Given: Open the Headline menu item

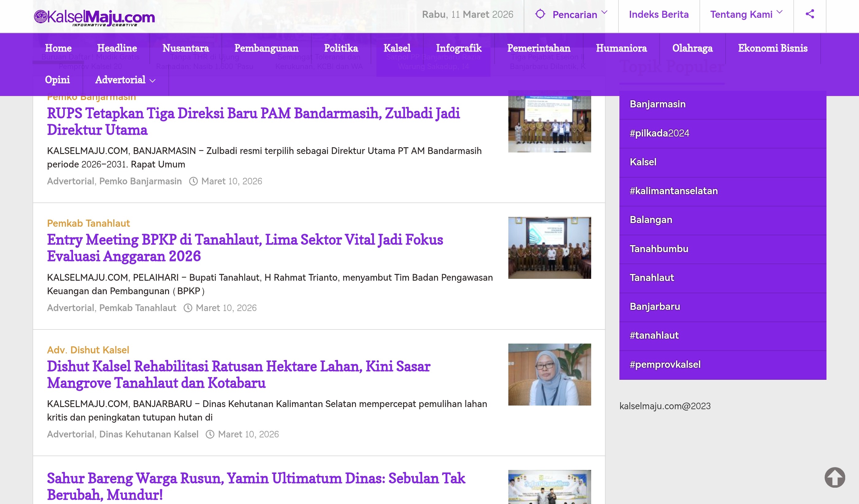Looking at the screenshot, I should 117,48.
